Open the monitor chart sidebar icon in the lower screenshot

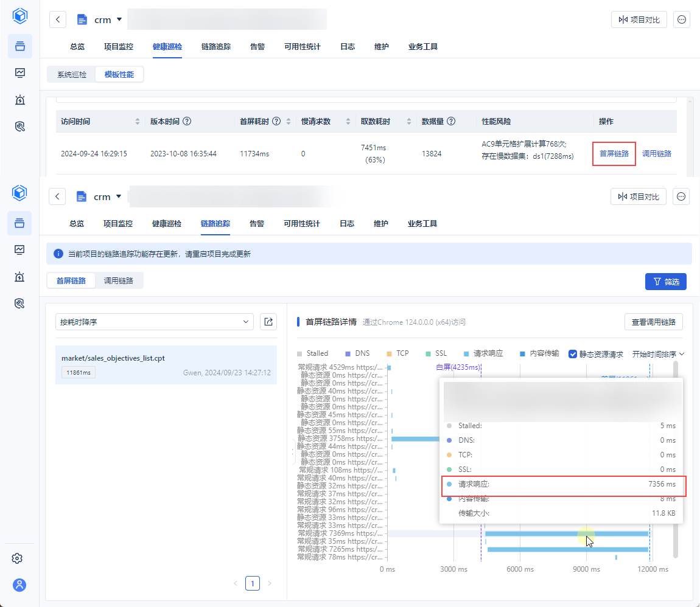pyautogui.click(x=19, y=250)
